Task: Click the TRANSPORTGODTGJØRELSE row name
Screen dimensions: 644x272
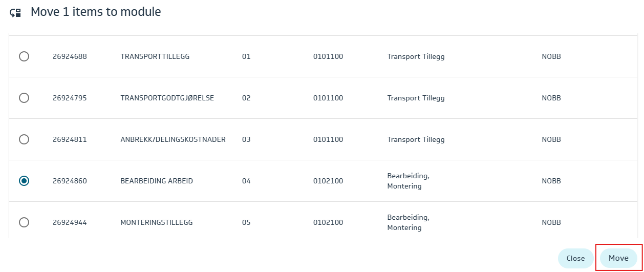Action: click(x=167, y=98)
